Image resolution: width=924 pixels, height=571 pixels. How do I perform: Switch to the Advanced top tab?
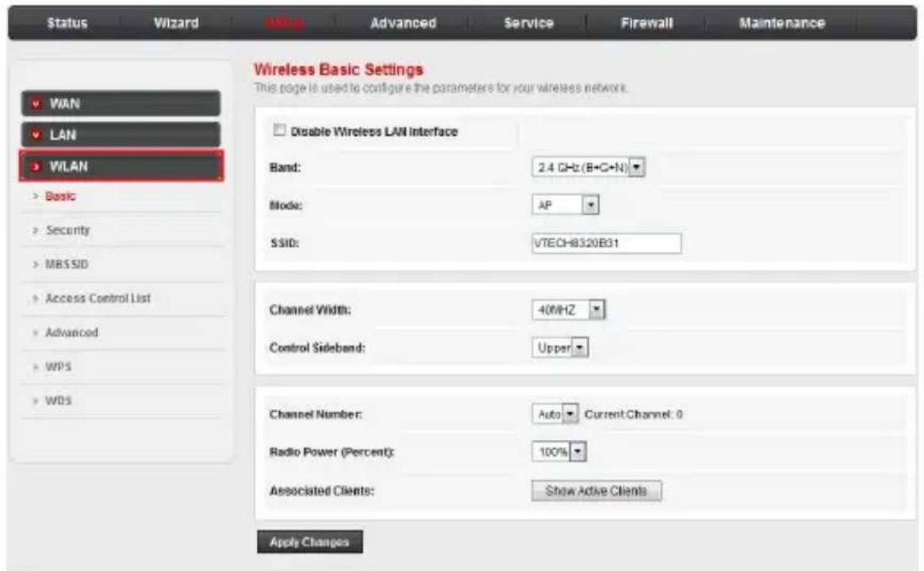pyautogui.click(x=403, y=23)
